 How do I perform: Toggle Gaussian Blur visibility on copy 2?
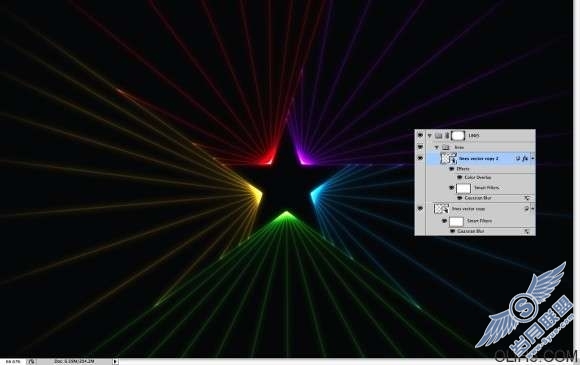tap(460, 198)
